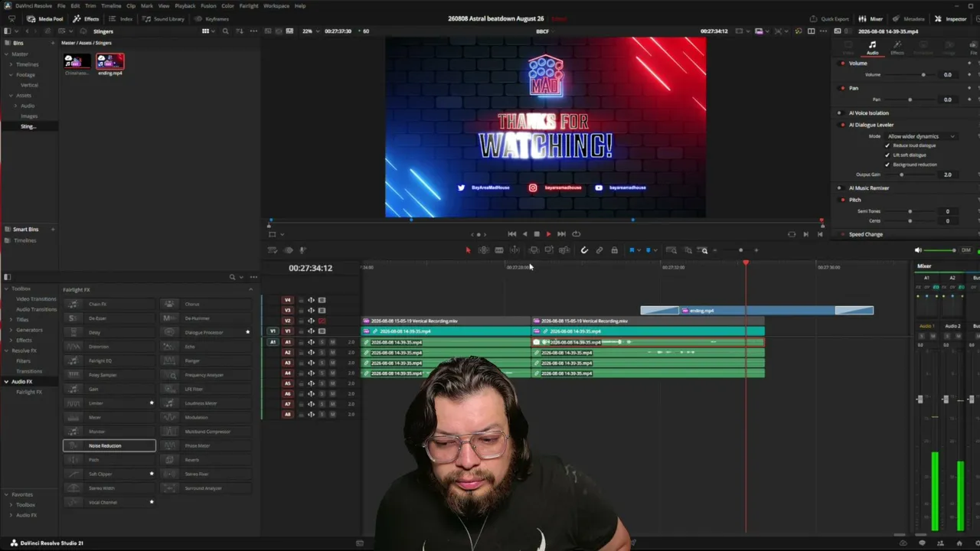
Task: Toggle timeline snapping magnet
Action: point(584,250)
